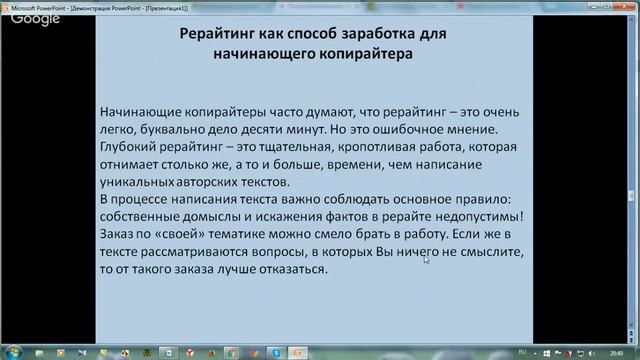Open the Action Center flag tray icon

pos(558,353)
